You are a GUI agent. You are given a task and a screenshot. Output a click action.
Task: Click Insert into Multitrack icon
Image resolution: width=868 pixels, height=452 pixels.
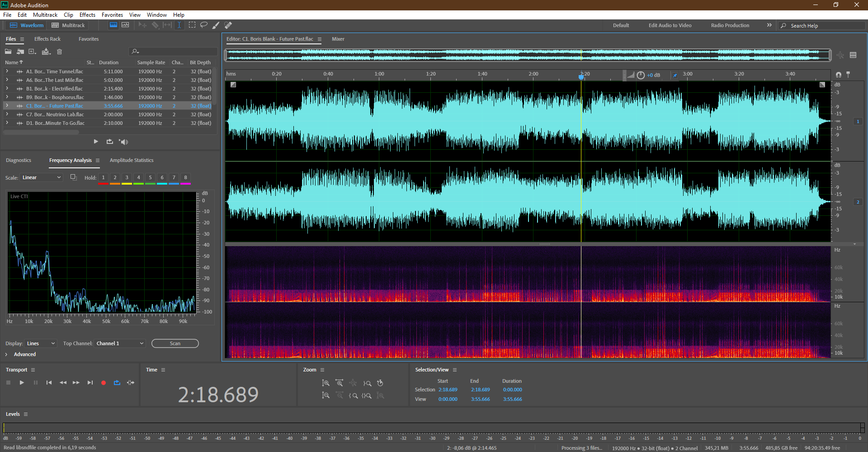pyautogui.click(x=46, y=52)
